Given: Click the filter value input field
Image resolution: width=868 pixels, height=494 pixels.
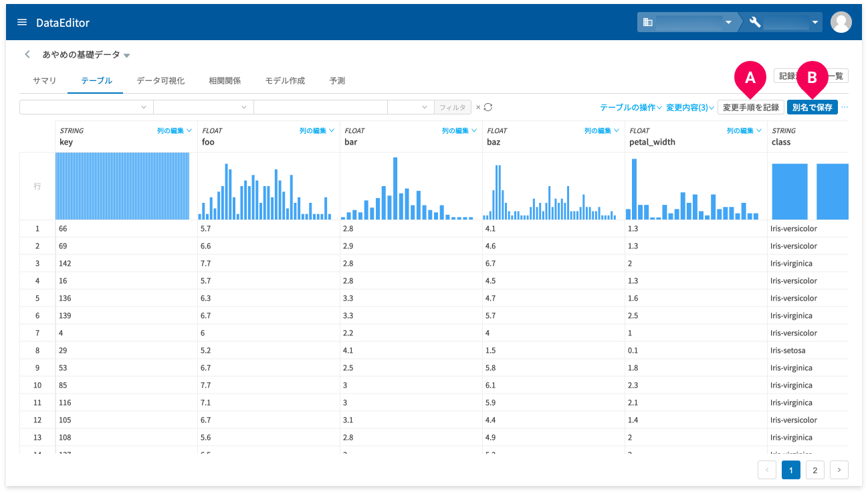Looking at the screenshot, I should [320, 107].
